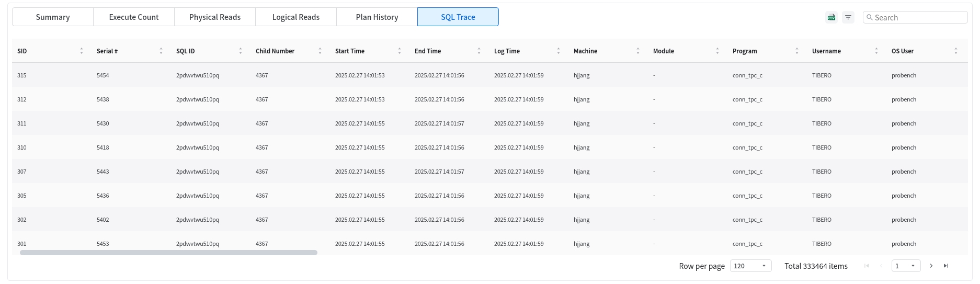This screenshot has height=284, width=980.
Task: Jump to last page arrow
Action: point(946,266)
